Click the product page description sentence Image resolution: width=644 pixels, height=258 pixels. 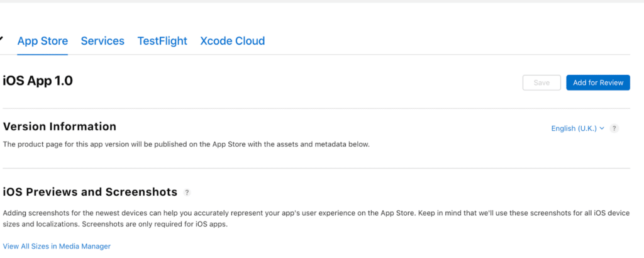click(x=186, y=145)
